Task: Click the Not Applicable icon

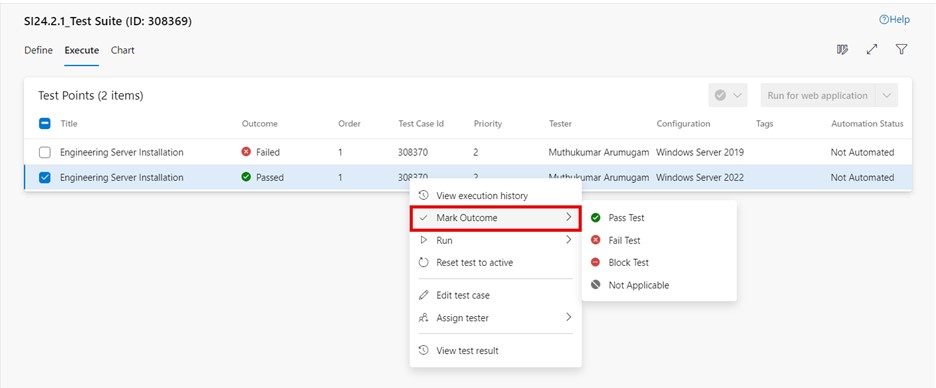Action: coord(595,285)
